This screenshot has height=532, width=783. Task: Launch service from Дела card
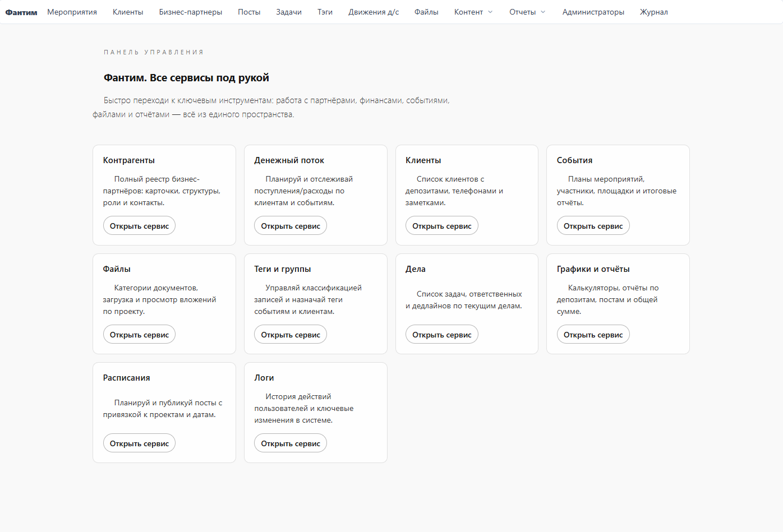pyautogui.click(x=441, y=335)
